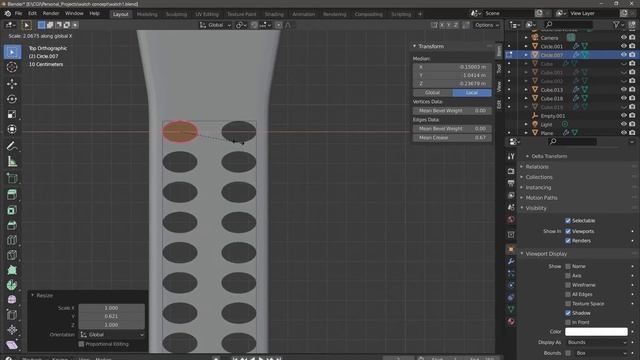
Task: Select the Loop Cut tool
Action: (12, 240)
